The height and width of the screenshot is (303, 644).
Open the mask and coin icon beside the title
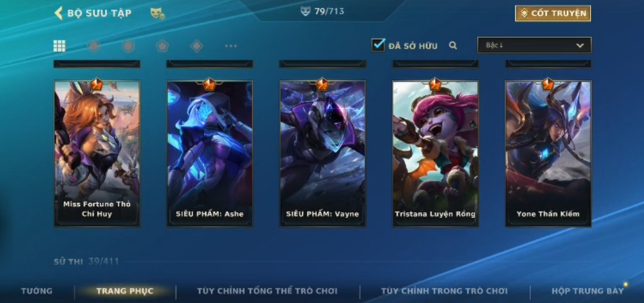[158, 14]
